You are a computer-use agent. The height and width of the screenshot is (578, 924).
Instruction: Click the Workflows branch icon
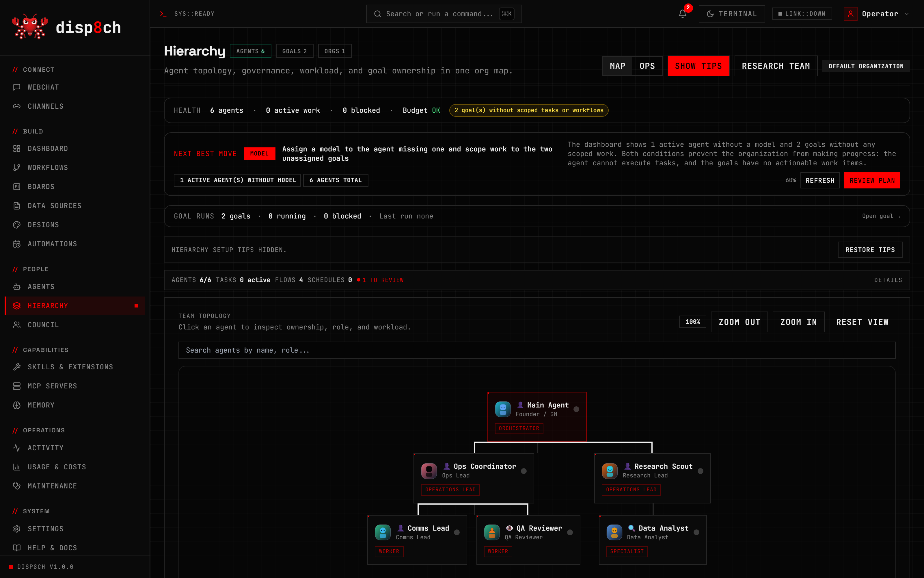point(17,167)
